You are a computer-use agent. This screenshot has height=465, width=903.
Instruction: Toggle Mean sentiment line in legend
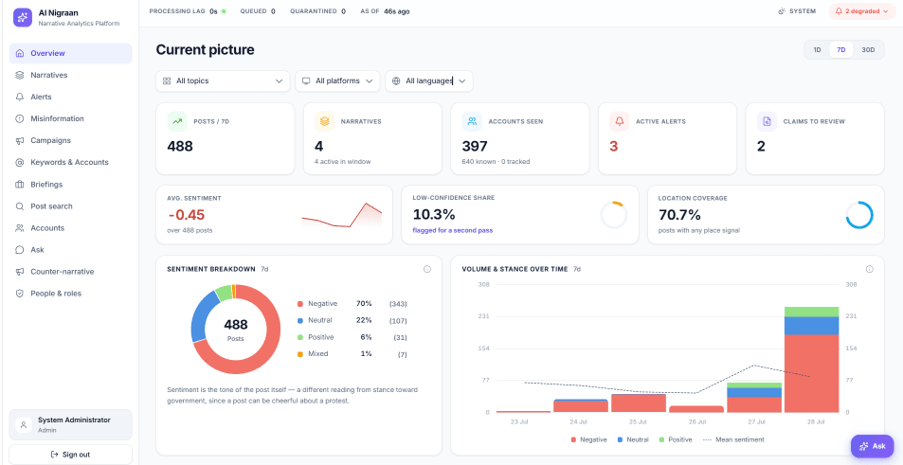point(734,440)
